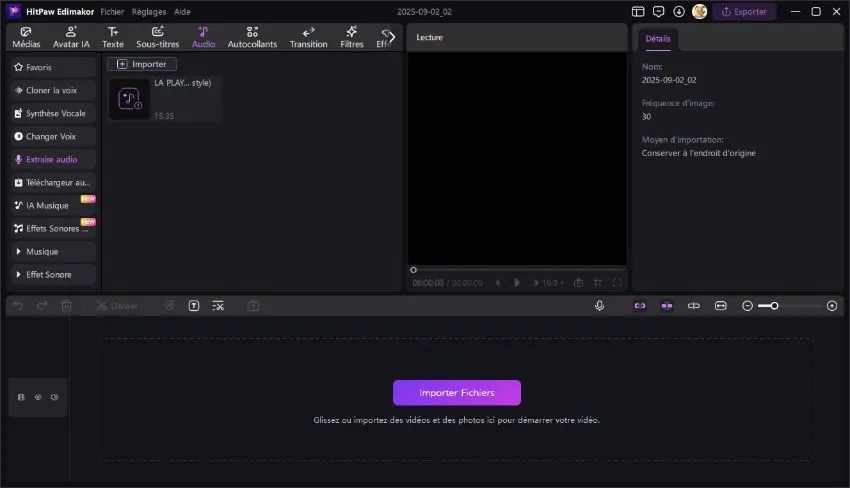Delete the selected clip with the trash icon
850x488 pixels.
click(66, 306)
